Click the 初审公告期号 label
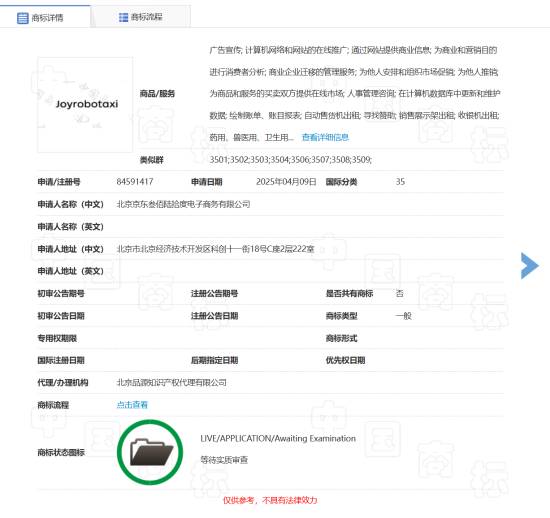This screenshot has height=518, width=550. point(61,294)
